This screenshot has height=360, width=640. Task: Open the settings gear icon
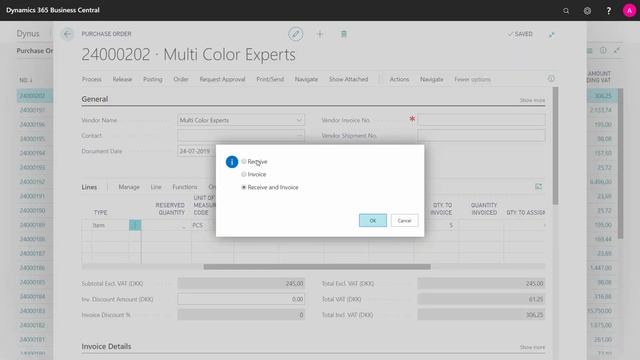pos(587,11)
